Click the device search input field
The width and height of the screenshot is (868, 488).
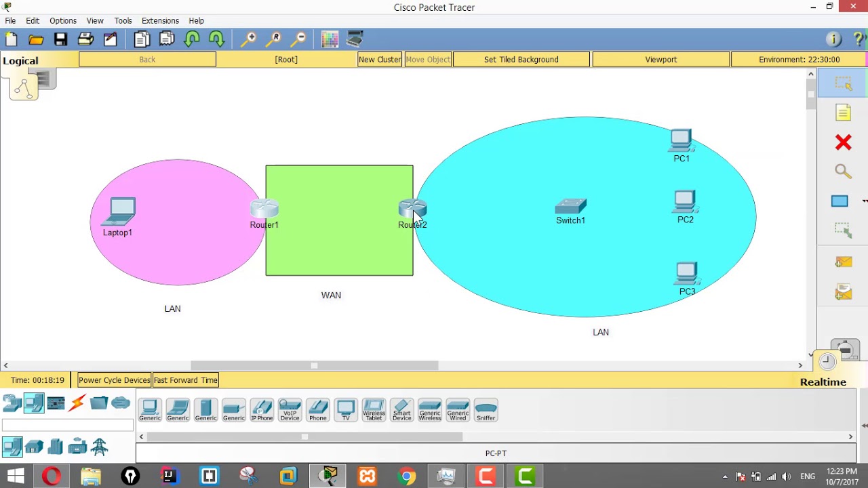coord(68,425)
